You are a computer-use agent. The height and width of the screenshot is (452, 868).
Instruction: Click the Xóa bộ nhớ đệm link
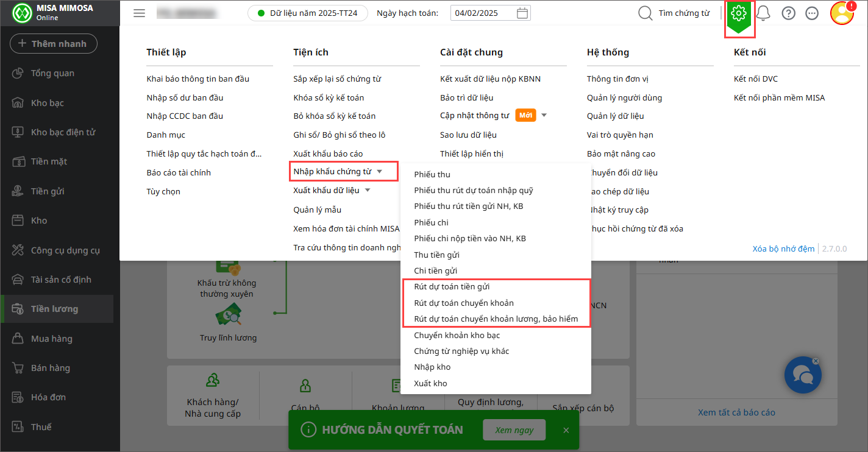(783, 249)
